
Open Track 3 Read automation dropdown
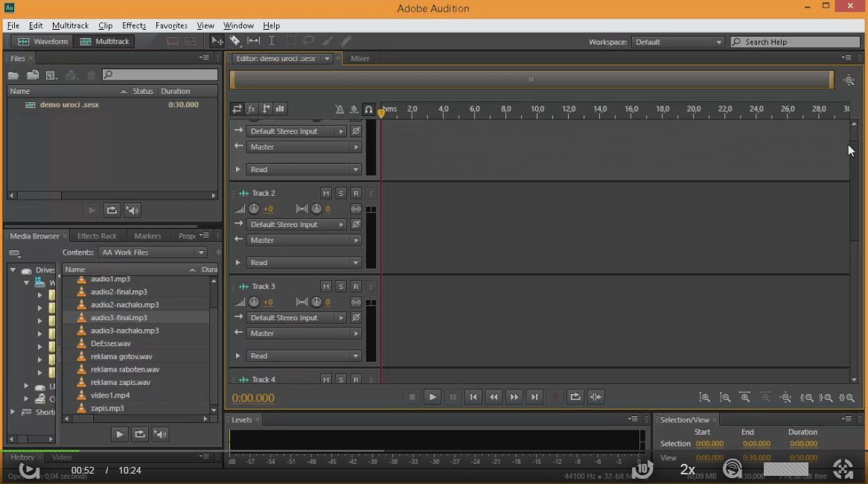coord(304,356)
